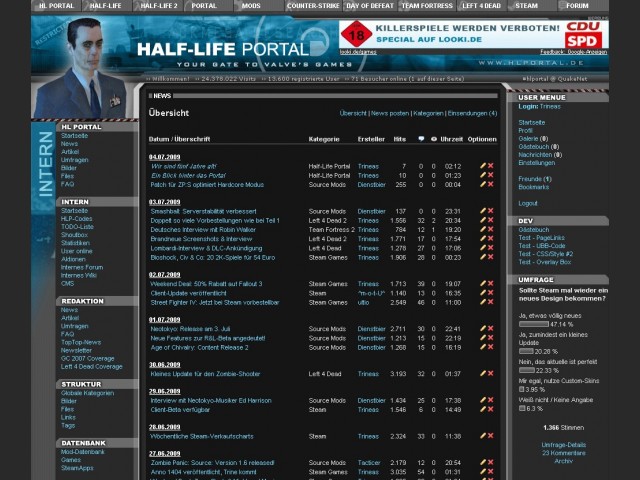Click the 20.28 % poll result bar
Screen dimensions: 640x480
[x=526, y=351]
